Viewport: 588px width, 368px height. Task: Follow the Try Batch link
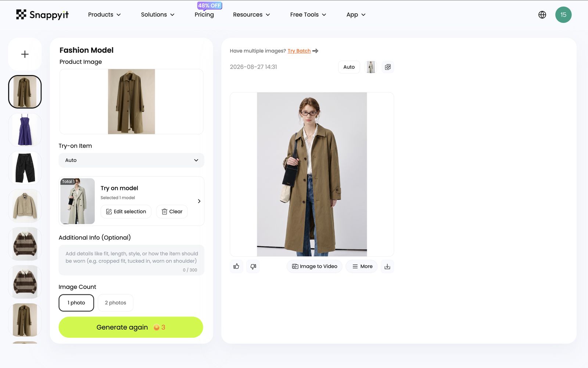pos(299,51)
